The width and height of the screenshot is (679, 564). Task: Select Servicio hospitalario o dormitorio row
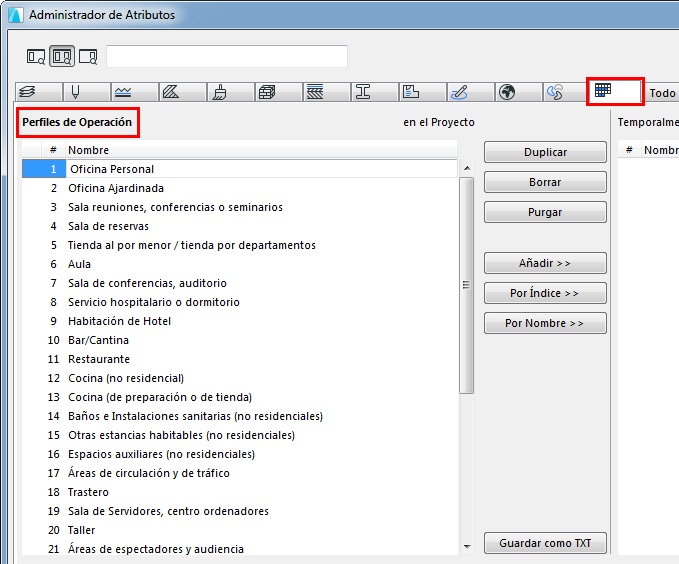point(240,302)
